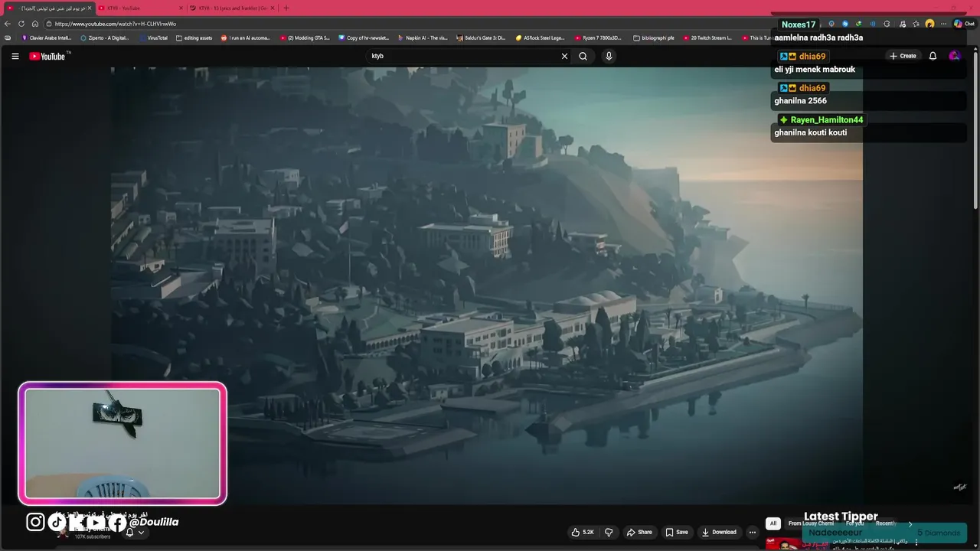Open the 'Ziperto - A Digital...' bookmark
Image resolution: width=980 pixels, height=551 pixels.
pyautogui.click(x=105, y=37)
